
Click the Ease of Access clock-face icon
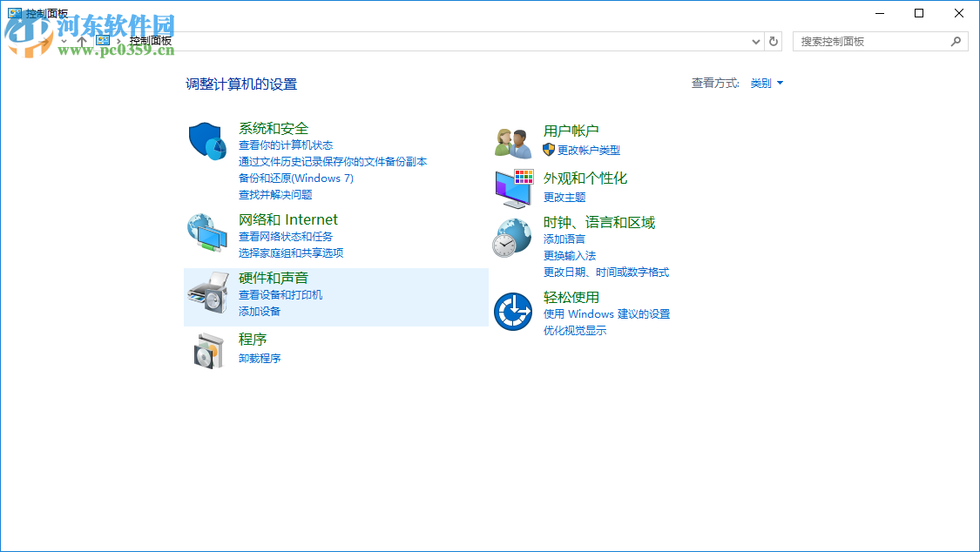point(513,310)
